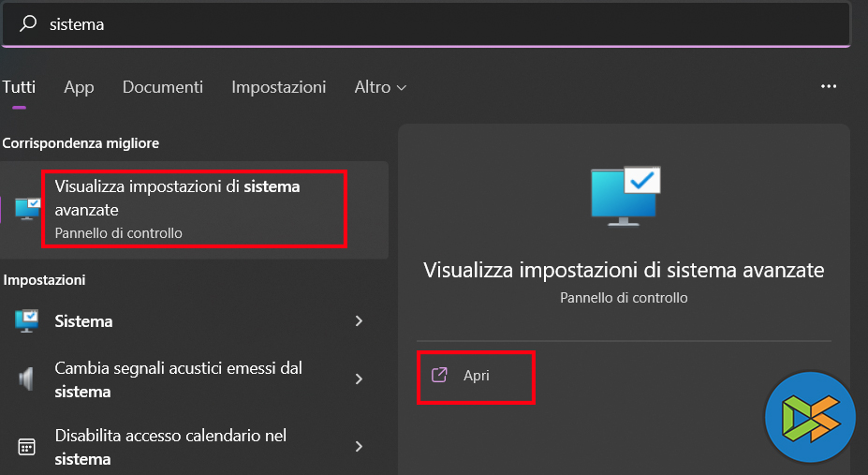Click the Apri text in the preview pane
The image size is (868, 475).
477,376
